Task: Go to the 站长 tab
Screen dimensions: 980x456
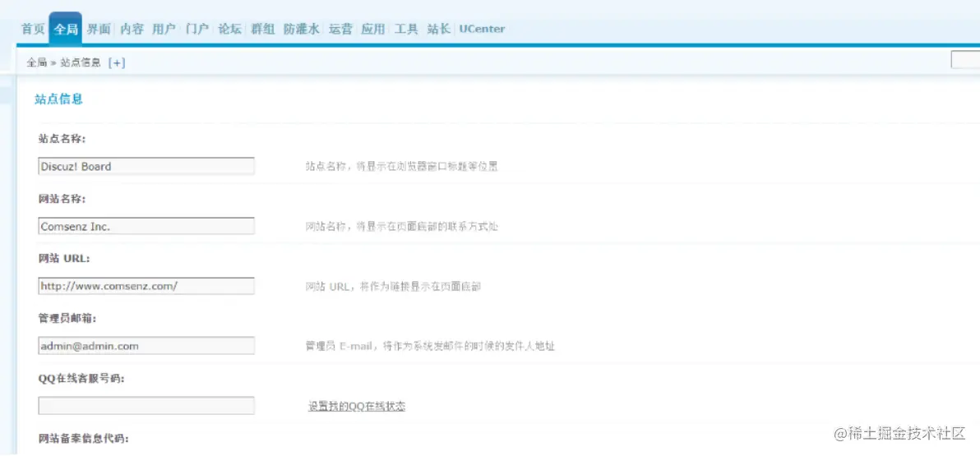Action: tap(439, 29)
